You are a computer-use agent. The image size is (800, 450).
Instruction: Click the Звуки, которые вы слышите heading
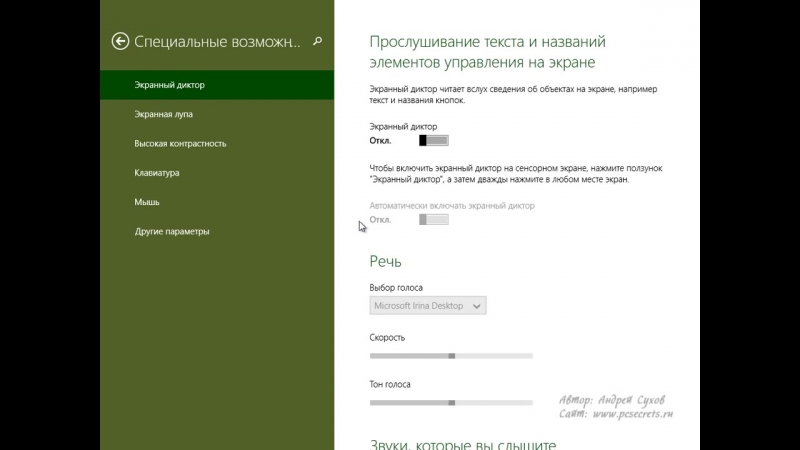click(462, 444)
